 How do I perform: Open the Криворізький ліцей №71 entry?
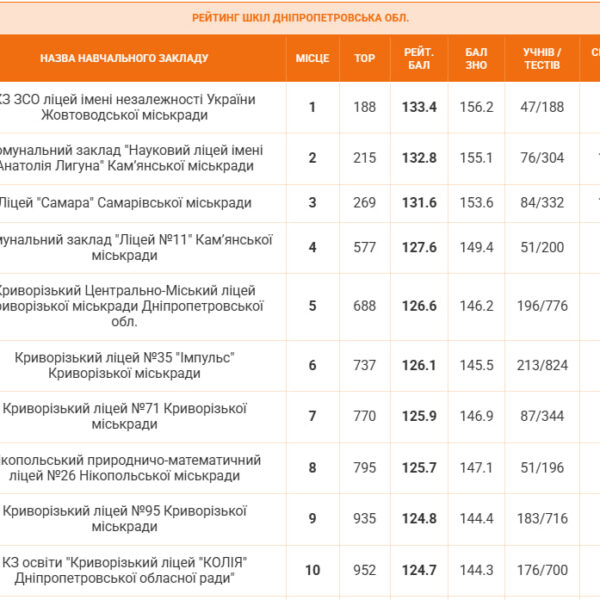pos(124,416)
